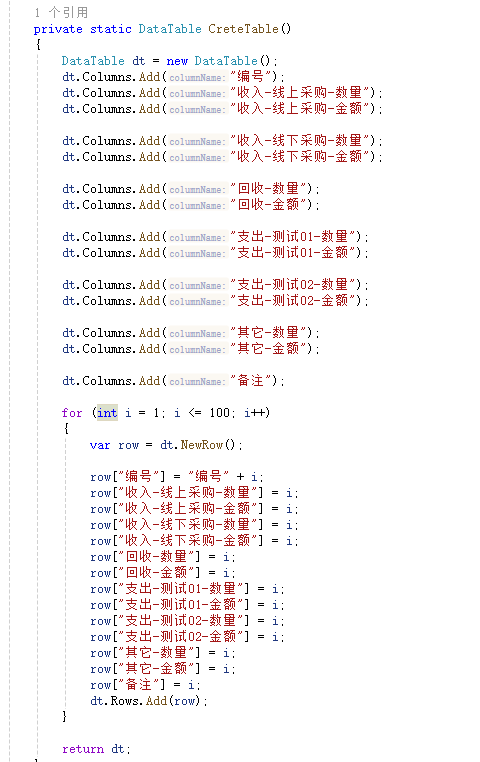
Task: Click row["支出-测试02-金额"] assignment
Action: (187, 638)
